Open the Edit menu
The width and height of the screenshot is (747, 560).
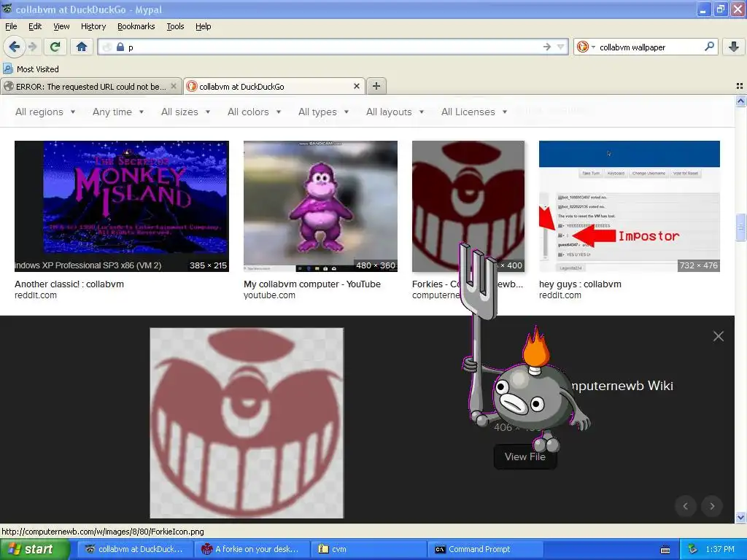pos(35,26)
